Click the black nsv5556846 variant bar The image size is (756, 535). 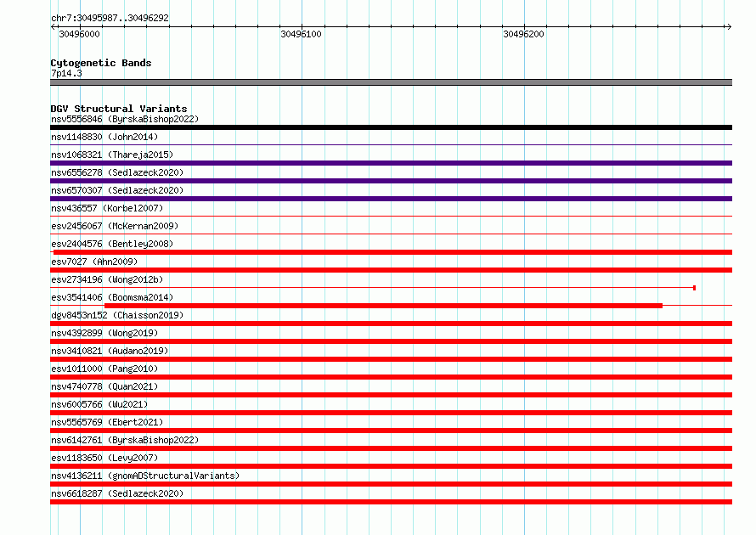391,127
